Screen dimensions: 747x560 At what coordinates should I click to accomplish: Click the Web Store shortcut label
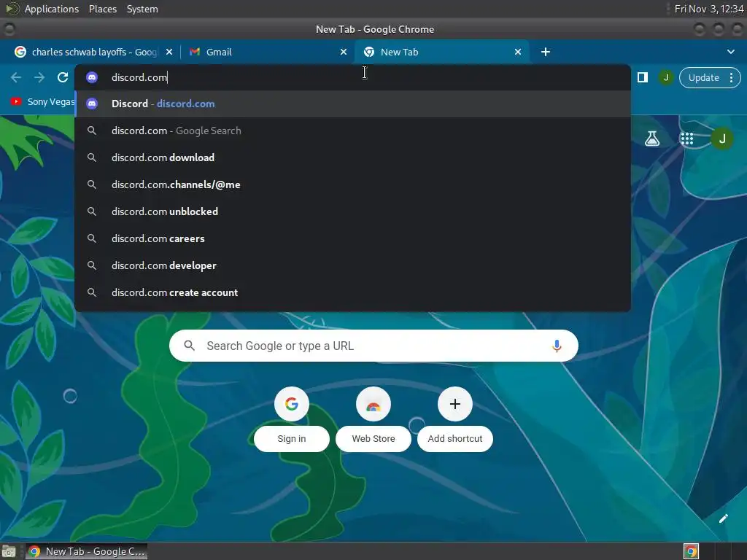(x=373, y=438)
